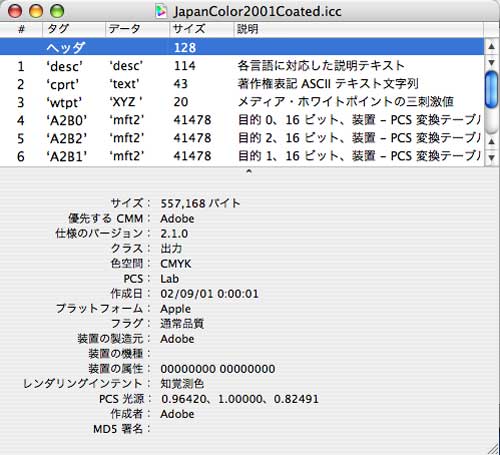Click the 装置の製造元 Adobe value
Image resolution: width=500 pixels, height=455 pixels.
coord(177,339)
